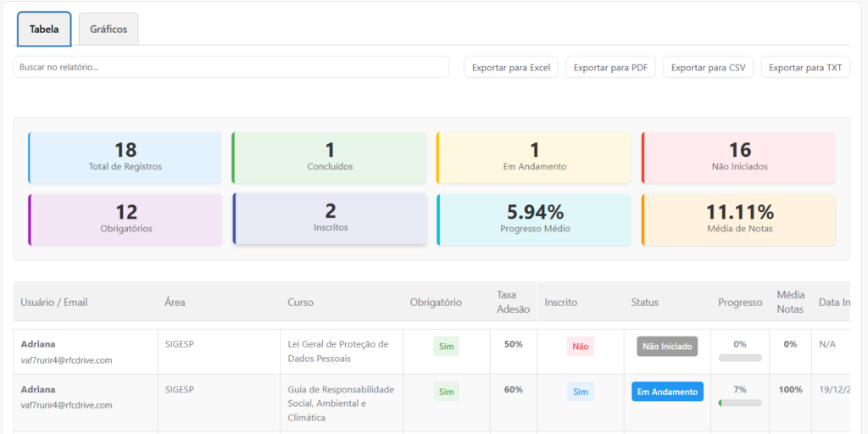Click the Não Iniciado status badge
The height and width of the screenshot is (434, 868).
tap(667, 346)
